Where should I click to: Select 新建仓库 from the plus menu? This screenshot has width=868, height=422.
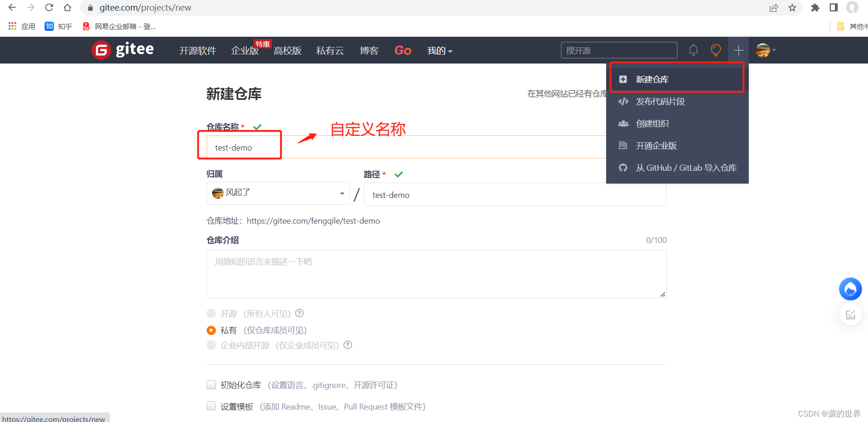(677, 79)
